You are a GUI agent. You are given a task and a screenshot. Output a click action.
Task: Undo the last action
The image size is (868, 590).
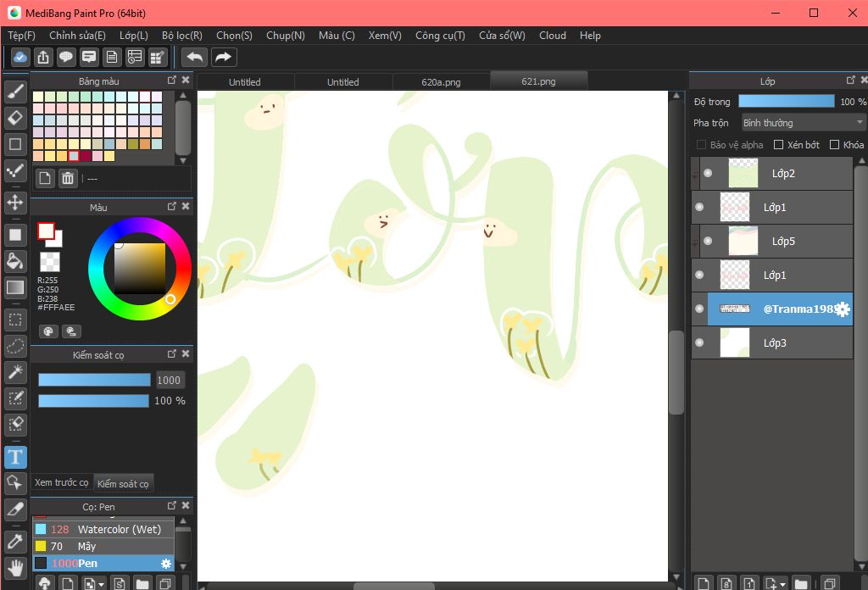coord(194,57)
